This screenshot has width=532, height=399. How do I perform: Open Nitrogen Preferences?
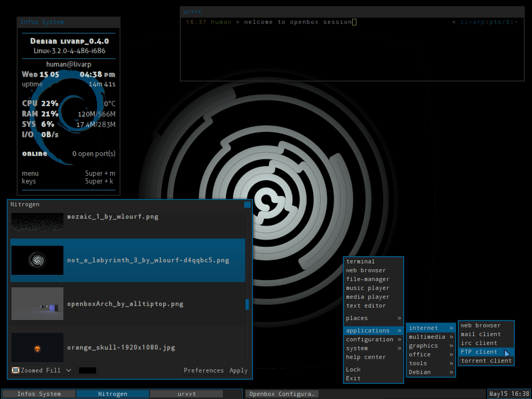(x=204, y=370)
